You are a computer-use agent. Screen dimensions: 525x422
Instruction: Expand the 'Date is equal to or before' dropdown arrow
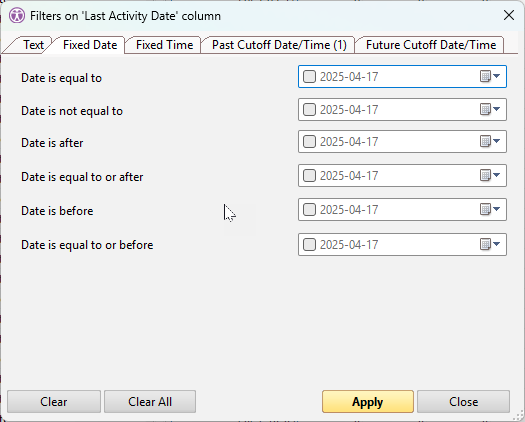497,244
